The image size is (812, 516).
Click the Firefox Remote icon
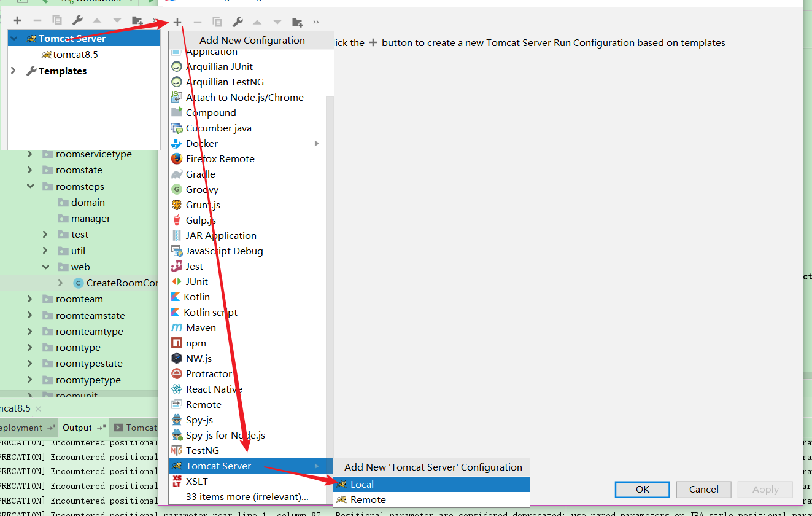[177, 158]
